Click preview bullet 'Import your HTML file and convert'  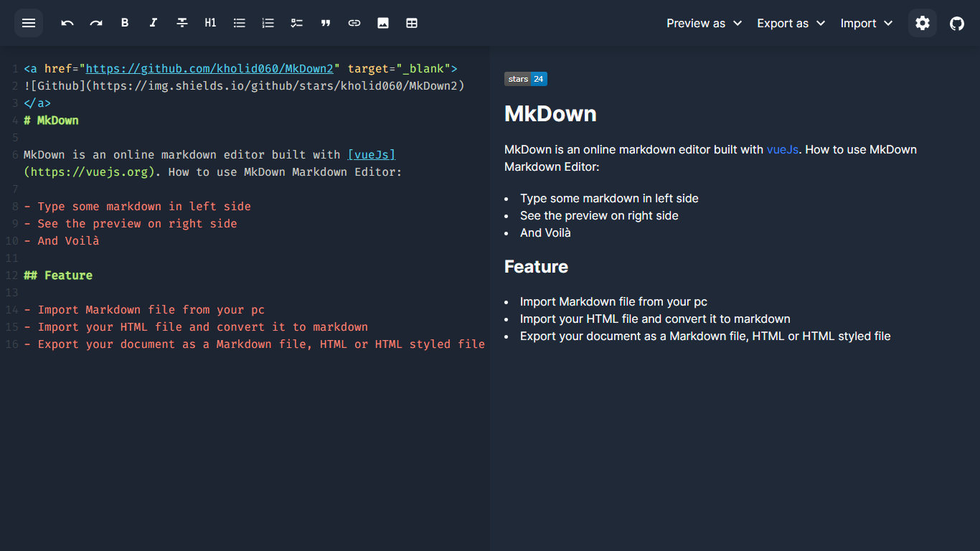tap(655, 319)
